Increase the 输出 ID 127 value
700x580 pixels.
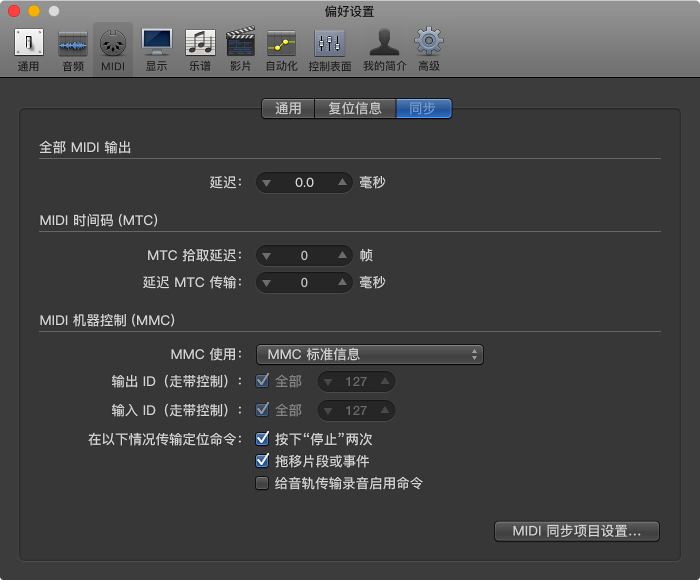click(384, 381)
